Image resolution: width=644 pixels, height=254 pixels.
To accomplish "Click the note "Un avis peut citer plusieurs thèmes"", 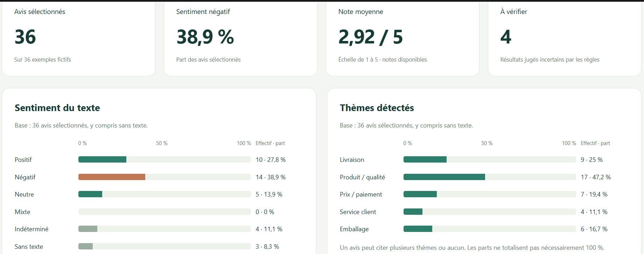I will click(x=472, y=248).
